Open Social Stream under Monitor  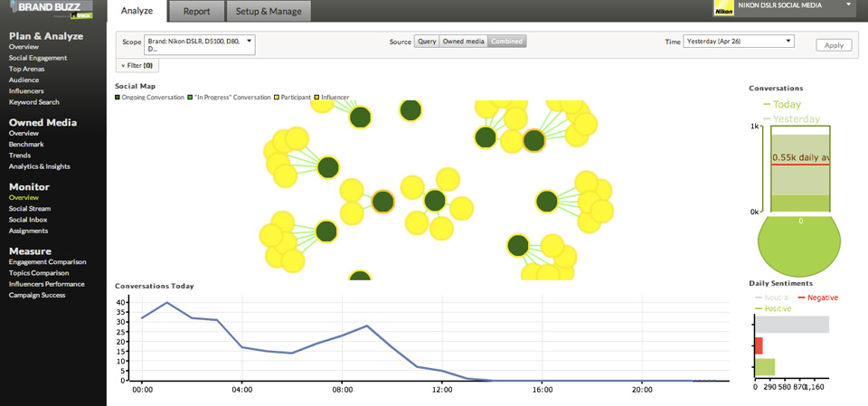coord(29,209)
